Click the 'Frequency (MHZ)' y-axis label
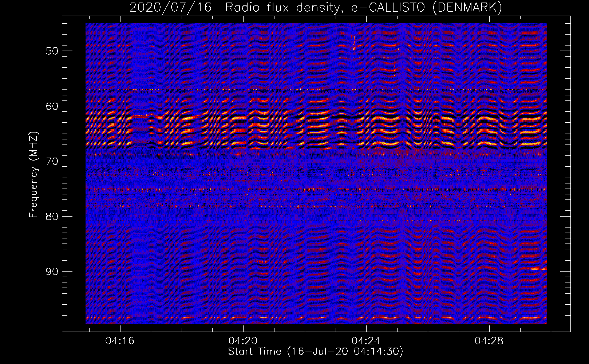Viewport: 589px width, 364px height. point(33,175)
